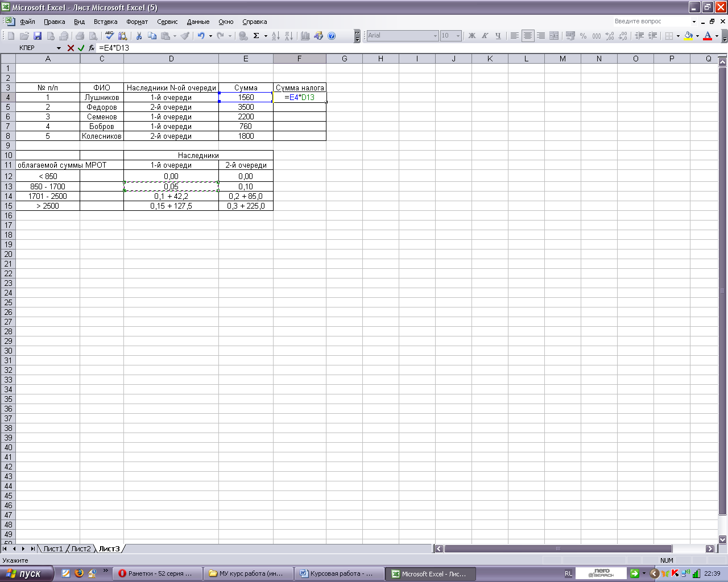Image resolution: width=728 pixels, height=582 pixels.
Task: Confirm formula entry with green checkmark
Action: (81, 48)
